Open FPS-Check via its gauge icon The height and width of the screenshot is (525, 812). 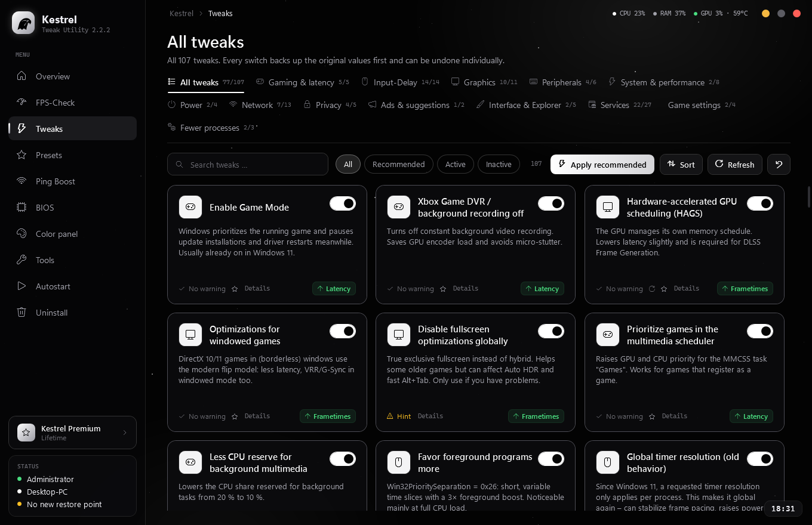[x=21, y=103]
